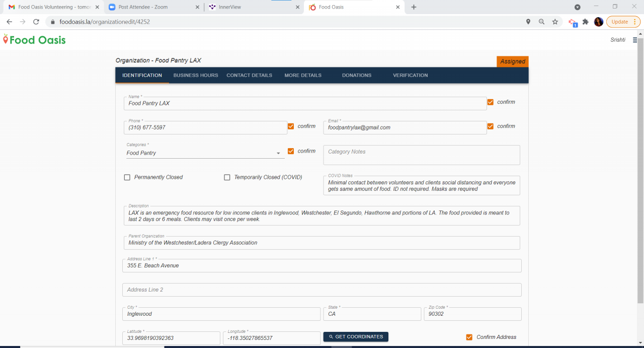Click into the Phone number field

(x=205, y=127)
